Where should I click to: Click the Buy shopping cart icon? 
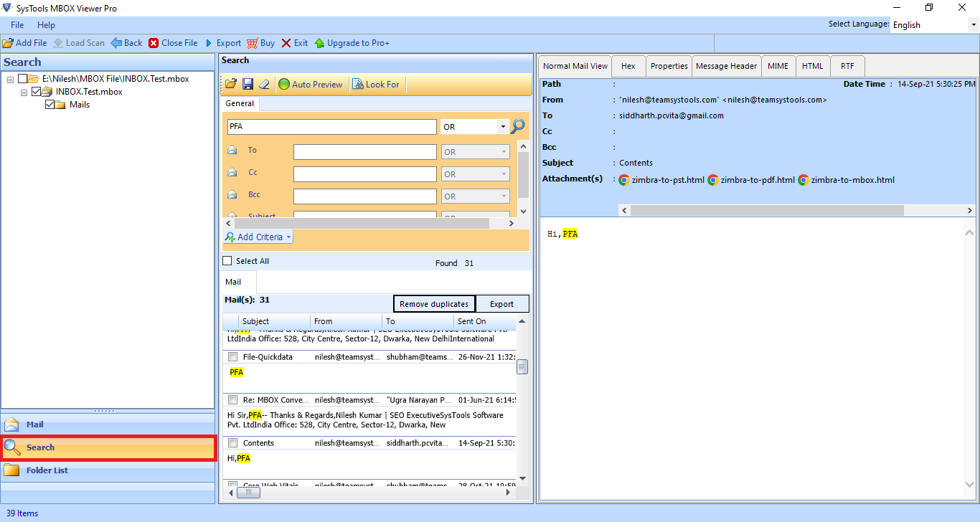point(252,43)
